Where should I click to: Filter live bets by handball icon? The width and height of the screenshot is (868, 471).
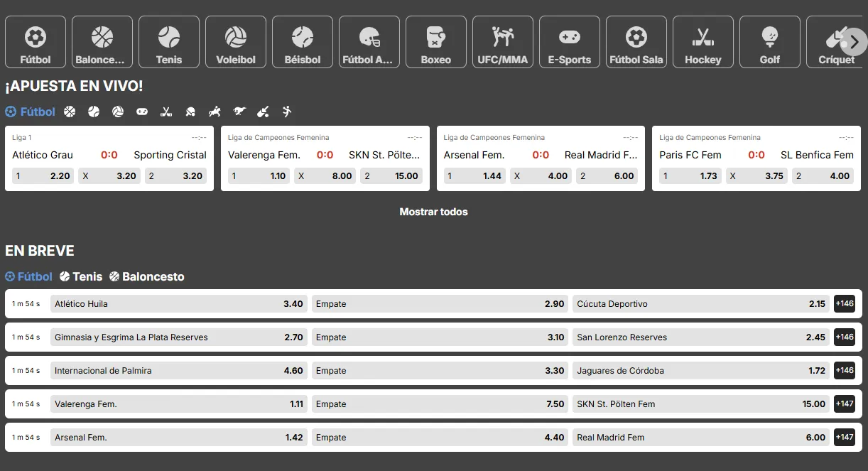(x=286, y=112)
